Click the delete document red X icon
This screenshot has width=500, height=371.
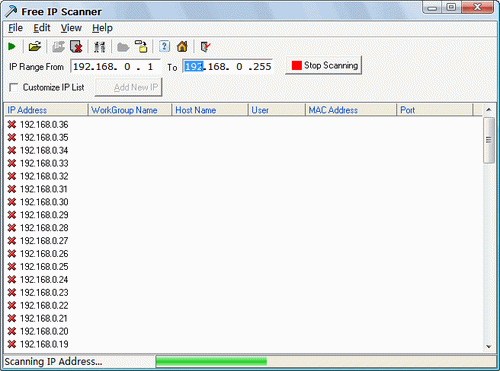coord(76,47)
